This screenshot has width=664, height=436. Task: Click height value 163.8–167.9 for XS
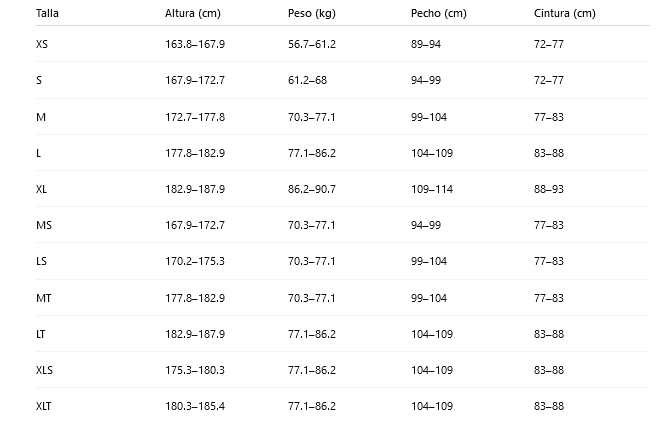tap(195, 44)
